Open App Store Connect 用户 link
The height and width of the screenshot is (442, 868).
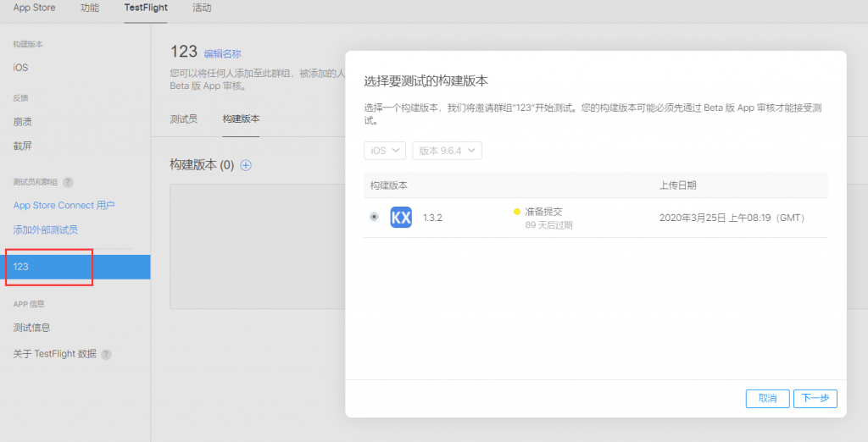64,205
